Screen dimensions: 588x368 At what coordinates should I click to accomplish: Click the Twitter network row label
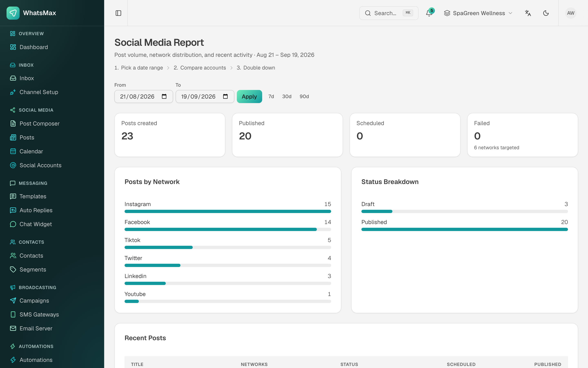click(x=133, y=258)
